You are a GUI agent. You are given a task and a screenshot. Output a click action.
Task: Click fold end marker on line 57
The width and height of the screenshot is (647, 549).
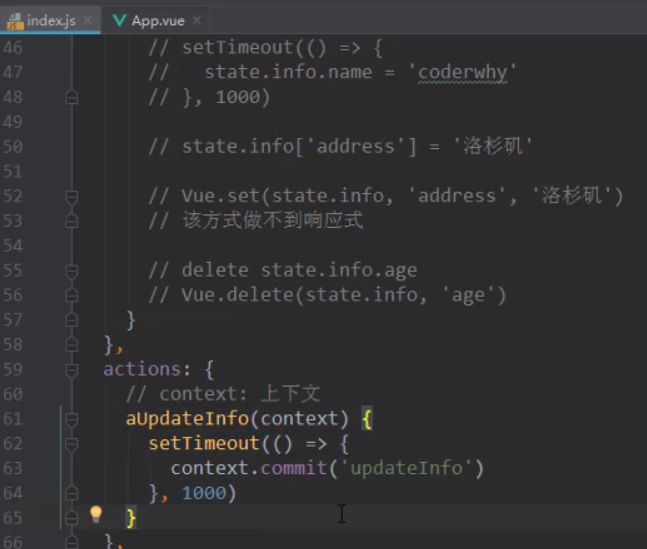point(71,319)
